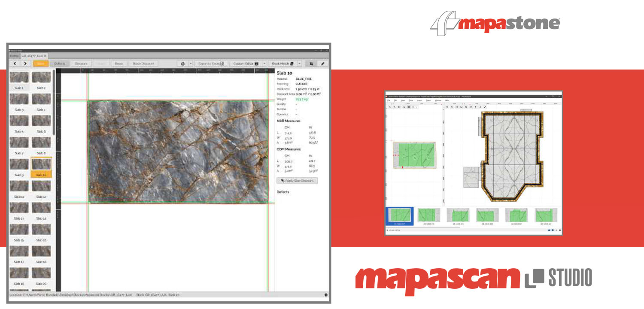
Task: Click the Slab 10 heading in details panel
Action: click(284, 73)
